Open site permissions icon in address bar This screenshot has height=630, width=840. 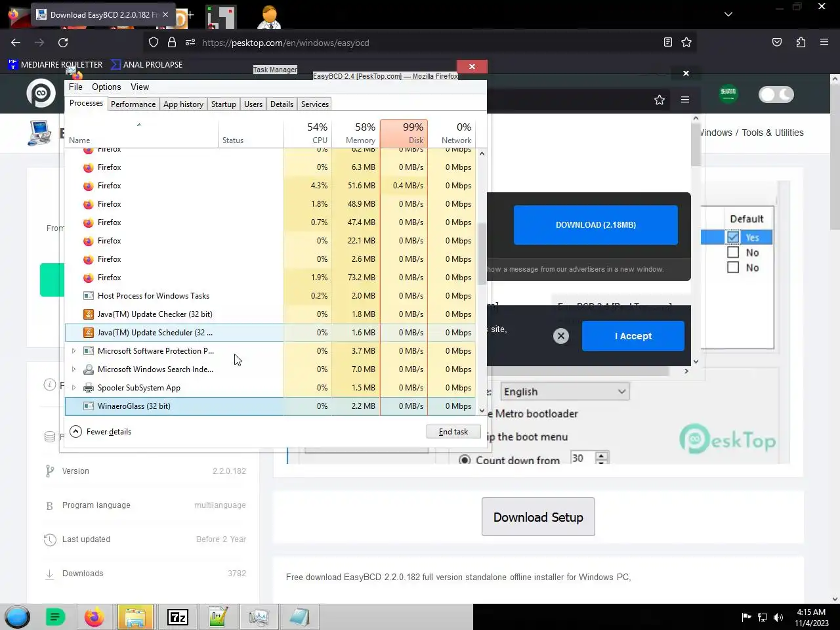190,43
